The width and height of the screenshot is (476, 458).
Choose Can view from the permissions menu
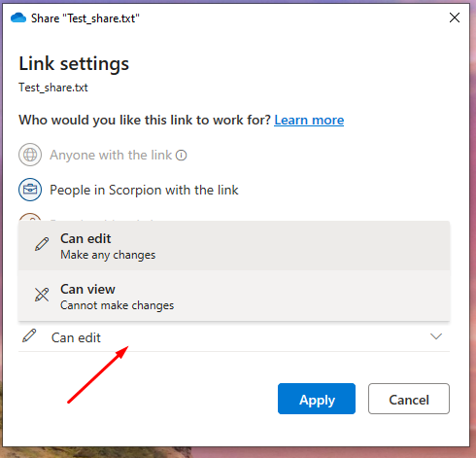(x=234, y=297)
